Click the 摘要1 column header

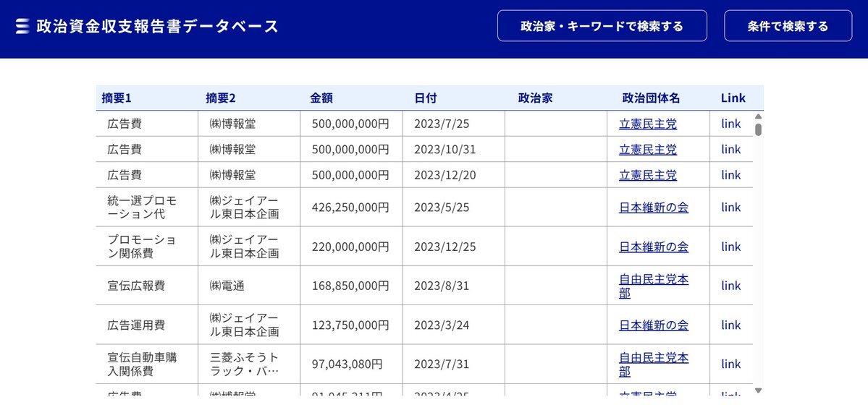pyautogui.click(x=117, y=98)
